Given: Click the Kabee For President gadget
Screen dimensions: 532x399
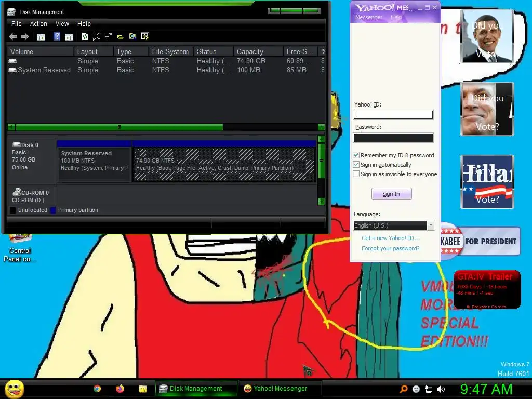Looking at the screenshot, I should tap(480, 241).
